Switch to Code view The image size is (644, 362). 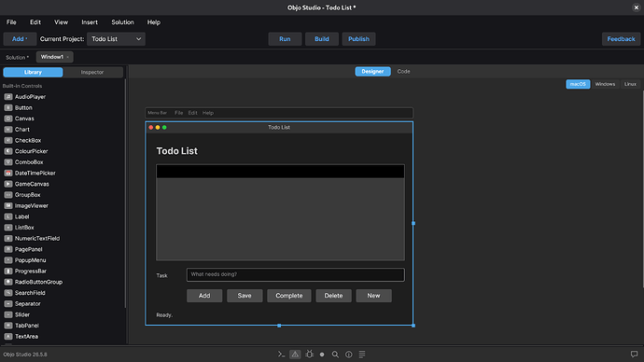coord(403,72)
